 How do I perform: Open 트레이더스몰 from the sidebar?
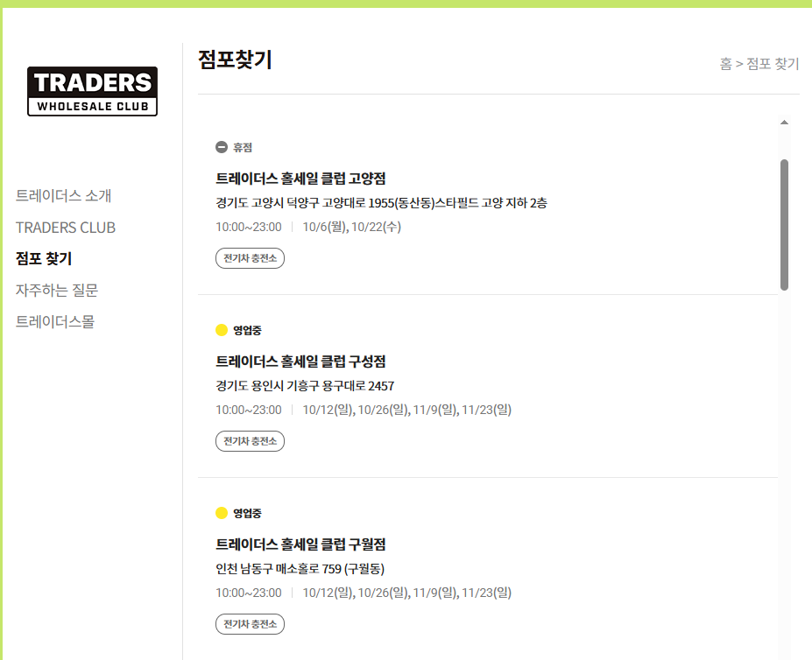click(x=55, y=321)
